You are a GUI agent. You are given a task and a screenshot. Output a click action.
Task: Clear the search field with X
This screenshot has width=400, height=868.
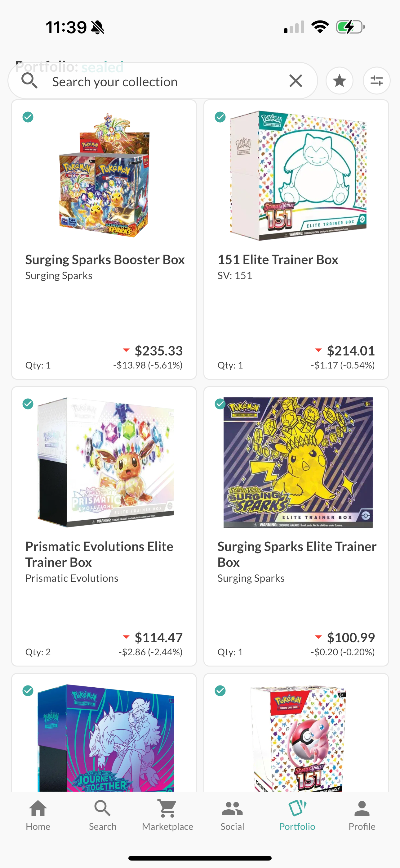[296, 81]
